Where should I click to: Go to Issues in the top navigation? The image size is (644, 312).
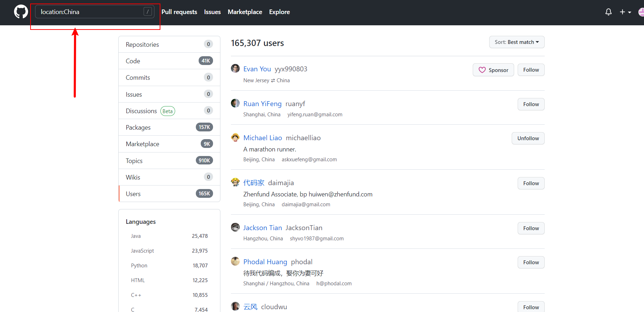click(x=212, y=12)
